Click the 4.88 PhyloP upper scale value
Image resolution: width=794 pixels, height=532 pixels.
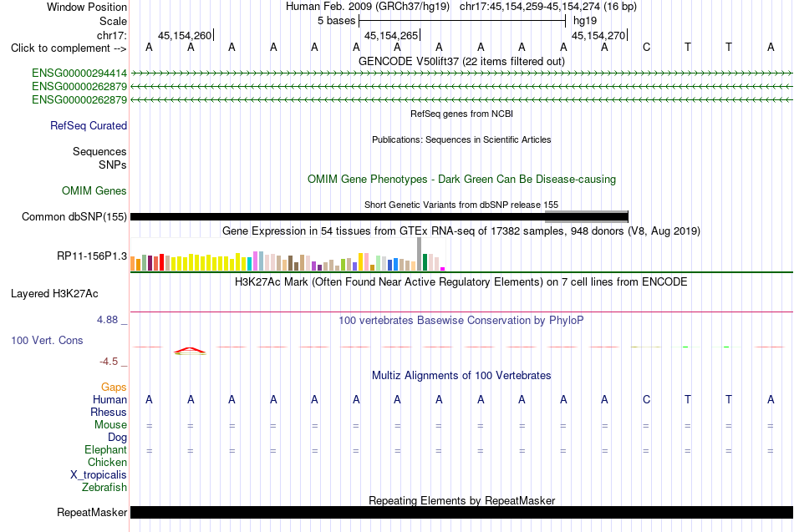pyautogui.click(x=107, y=320)
